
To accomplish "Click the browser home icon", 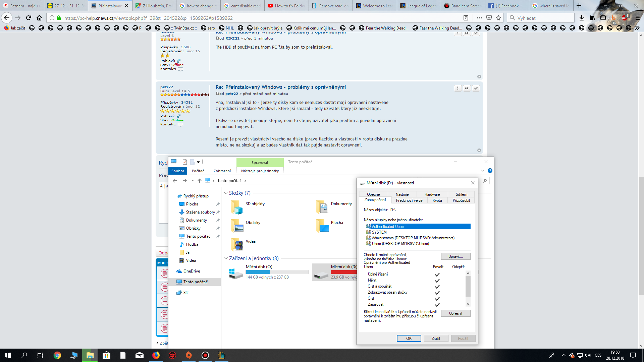I will pos(39,18).
